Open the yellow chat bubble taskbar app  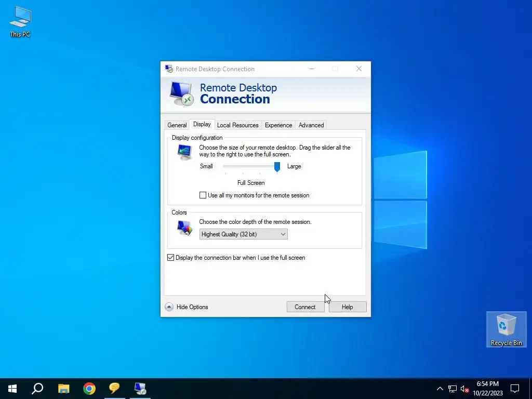click(114, 389)
